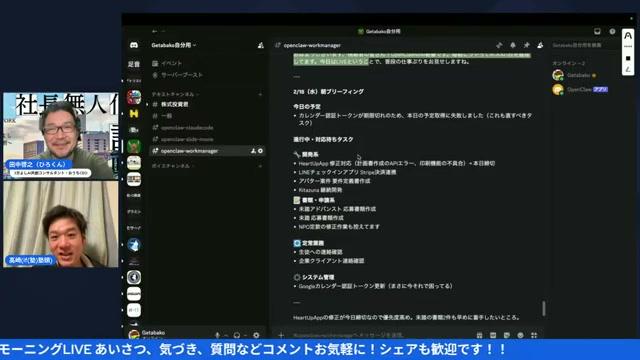Open the Getabako自分用 server dropdown menu
The height and width of the screenshot is (360, 640).
point(174,45)
